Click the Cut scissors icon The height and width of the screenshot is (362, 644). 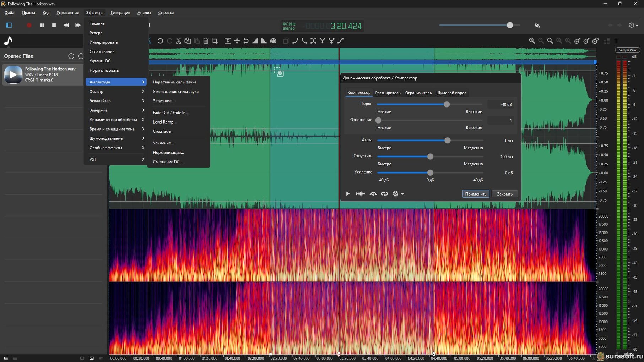tap(178, 41)
